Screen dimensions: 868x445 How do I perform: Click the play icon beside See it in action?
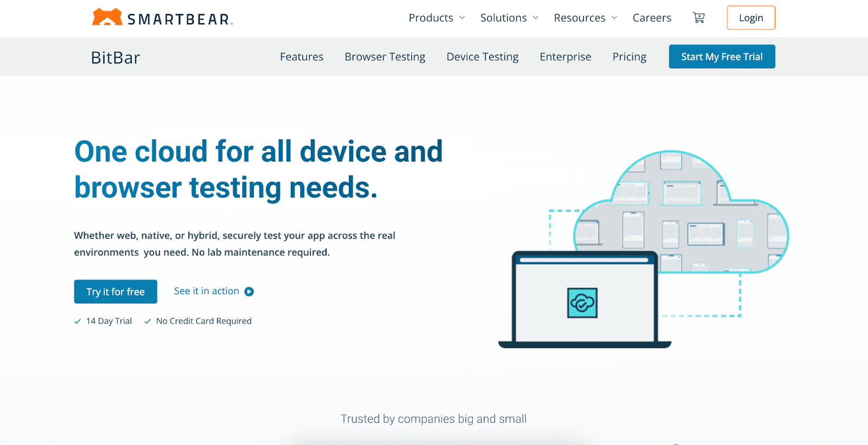coord(249,292)
